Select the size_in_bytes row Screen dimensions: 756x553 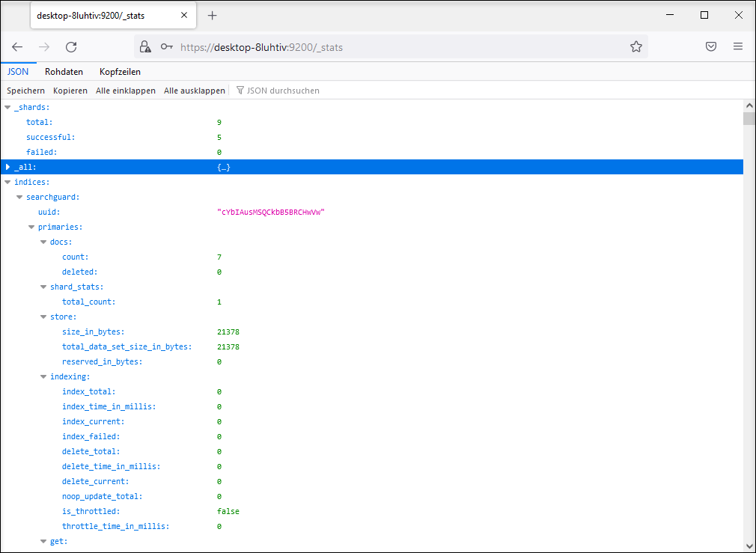(372, 332)
